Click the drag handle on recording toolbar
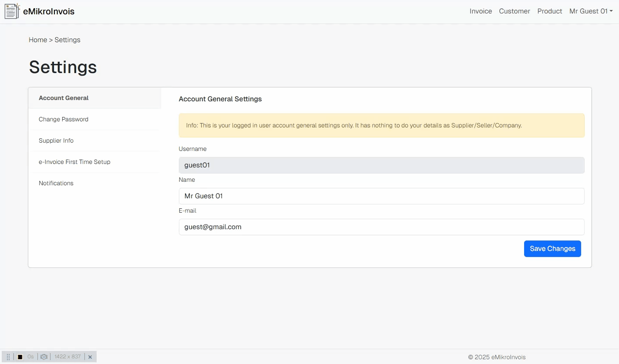Screen dimensions: 619x364 (8, 357)
